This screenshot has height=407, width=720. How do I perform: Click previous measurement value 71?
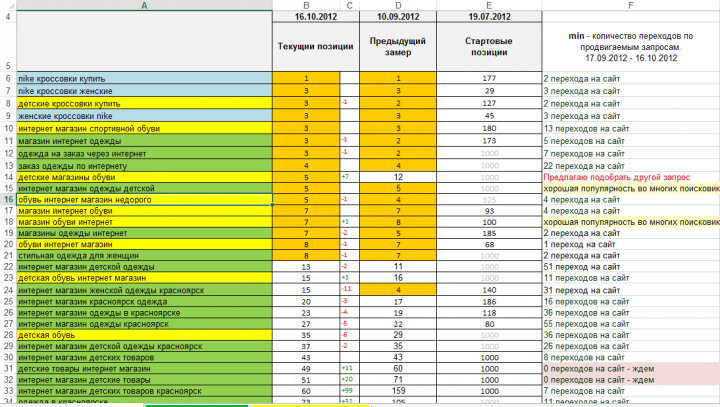coord(398,379)
